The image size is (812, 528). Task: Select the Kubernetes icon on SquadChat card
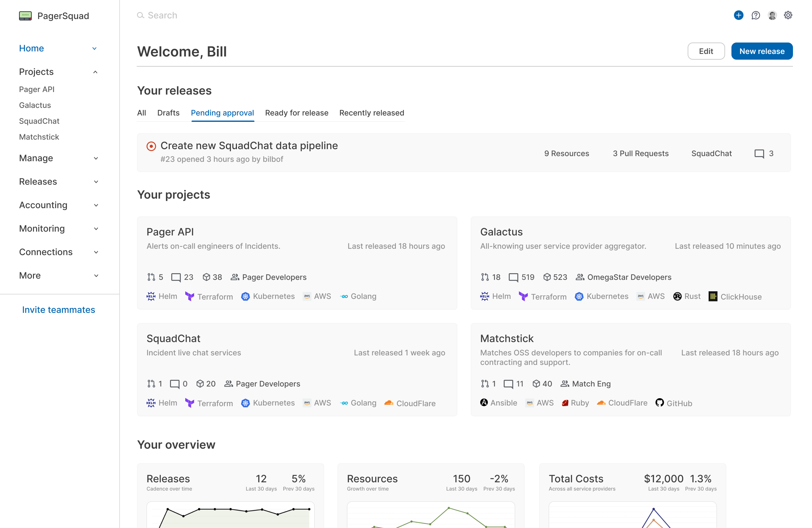(245, 403)
